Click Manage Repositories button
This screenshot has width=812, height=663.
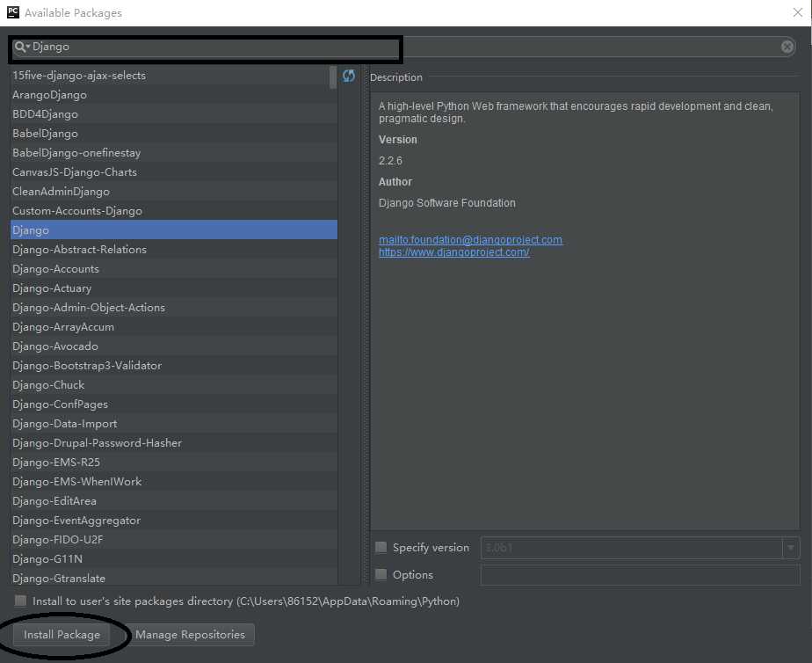190,635
